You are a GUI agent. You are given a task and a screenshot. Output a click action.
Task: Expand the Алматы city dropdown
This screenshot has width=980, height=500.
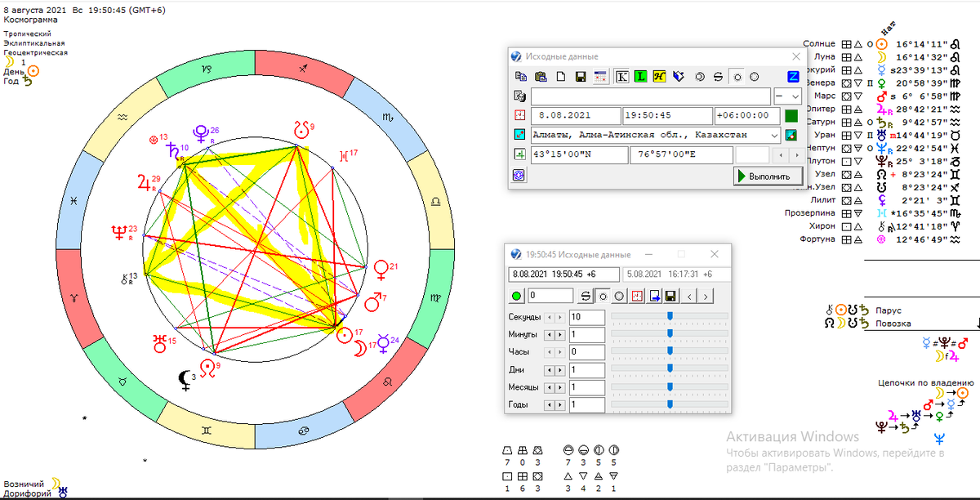pos(773,135)
